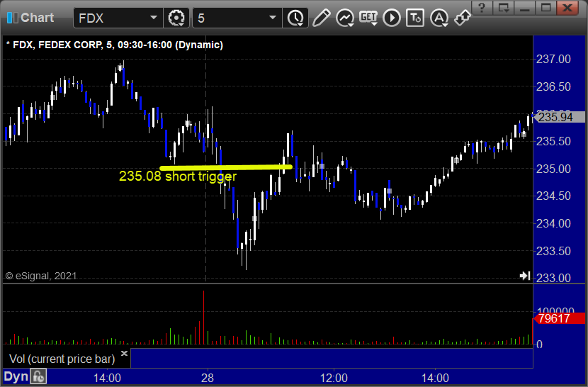Expand the FDX symbol dropdown
588x387 pixels.
[153, 18]
